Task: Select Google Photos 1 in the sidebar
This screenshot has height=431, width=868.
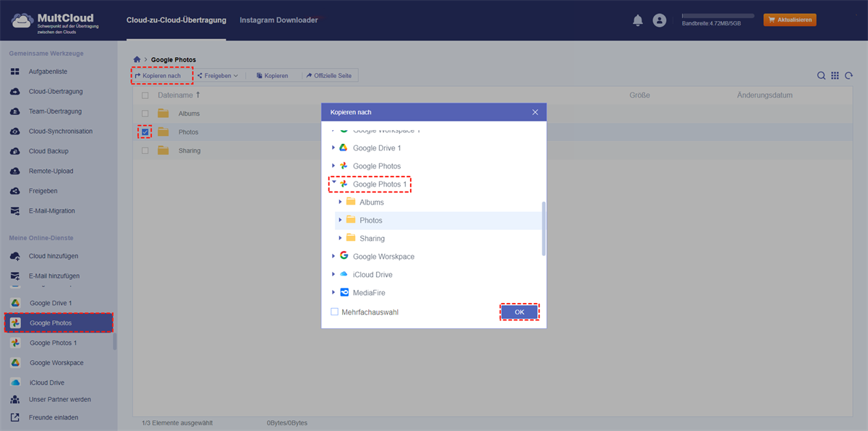Action: click(53, 343)
